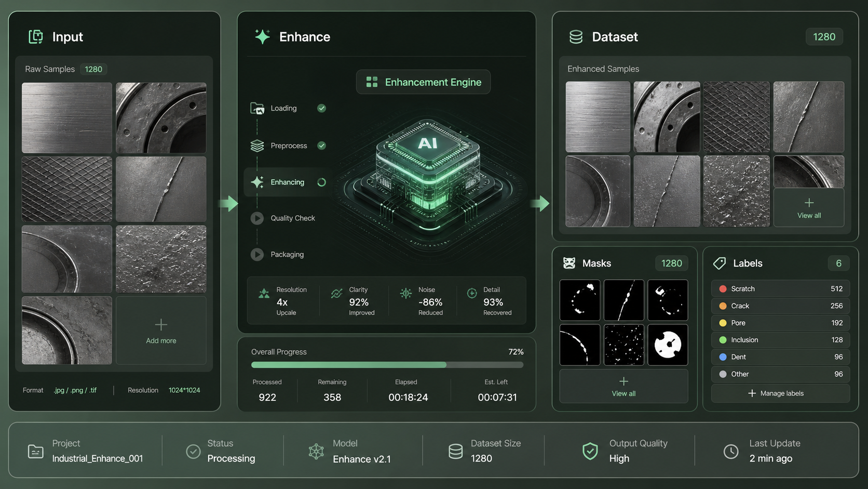Viewport: 868px width, 489px height.
Task: Select the Other label row
Action: (780, 374)
